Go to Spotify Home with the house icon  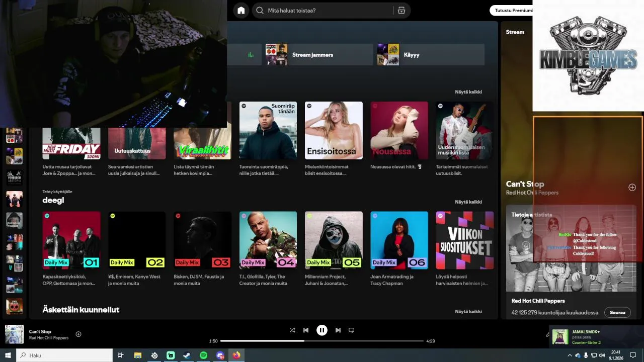[241, 11]
